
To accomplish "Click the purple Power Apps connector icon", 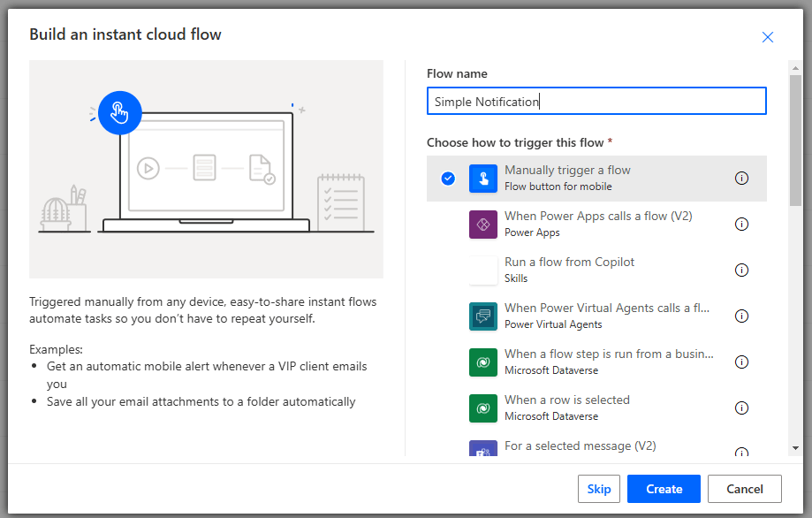I will 483,225.
